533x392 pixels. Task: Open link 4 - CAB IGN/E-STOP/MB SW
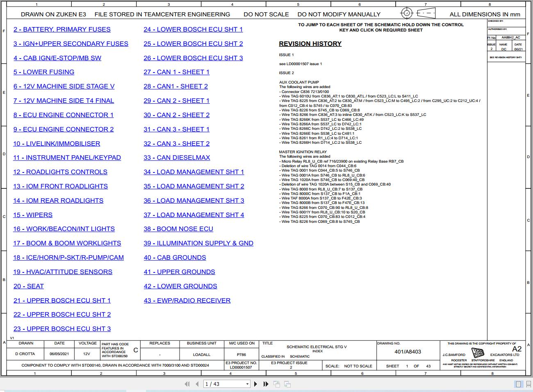[x=57, y=58]
